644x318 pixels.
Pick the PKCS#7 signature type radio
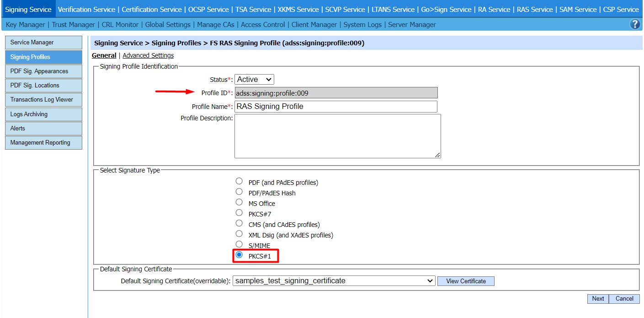coord(239,213)
